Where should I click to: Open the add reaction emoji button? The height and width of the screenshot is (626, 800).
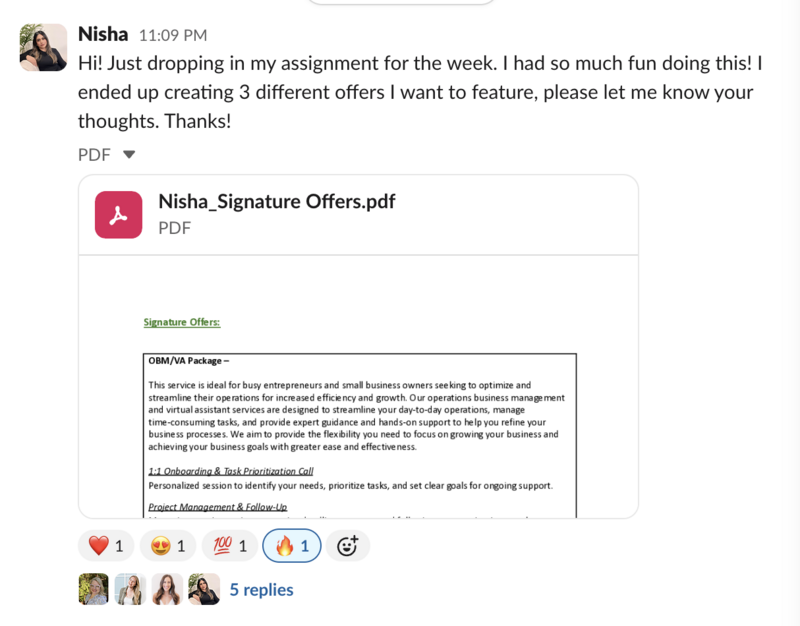click(x=347, y=546)
